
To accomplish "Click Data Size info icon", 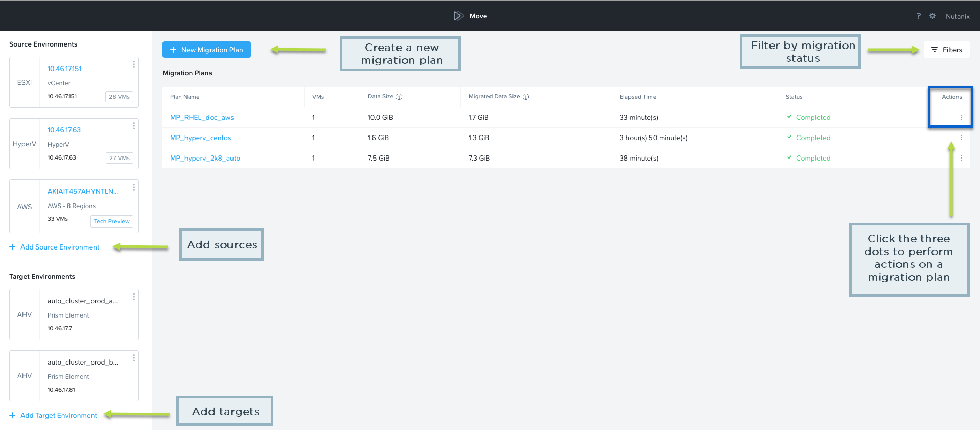I will tap(399, 97).
